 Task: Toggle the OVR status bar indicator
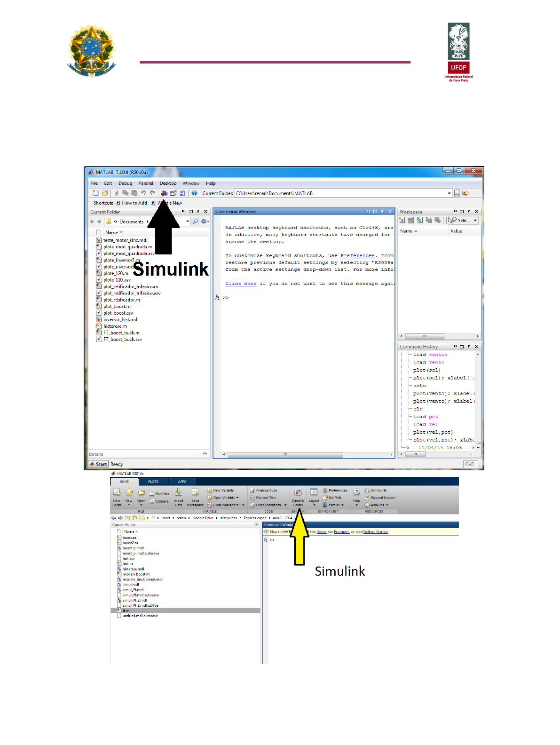click(469, 464)
